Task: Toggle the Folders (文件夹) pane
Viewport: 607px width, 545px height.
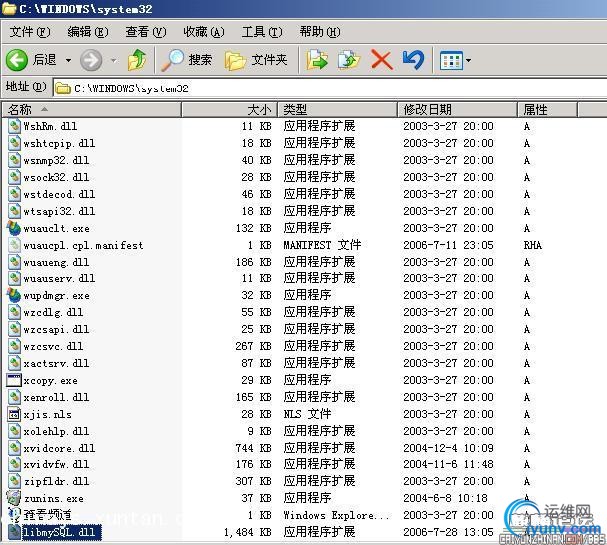Action: point(256,60)
